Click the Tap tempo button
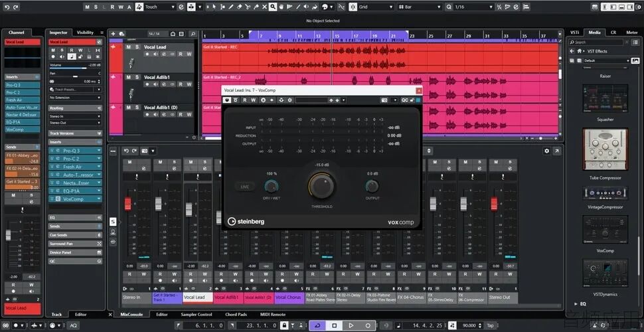Screen dimensions: 644x332 coord(490,325)
